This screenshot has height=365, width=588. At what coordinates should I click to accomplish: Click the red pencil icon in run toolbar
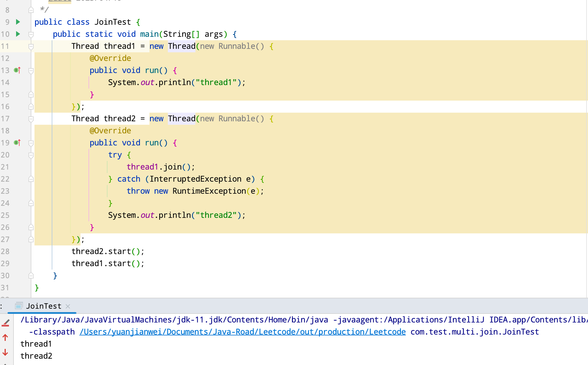point(6,323)
